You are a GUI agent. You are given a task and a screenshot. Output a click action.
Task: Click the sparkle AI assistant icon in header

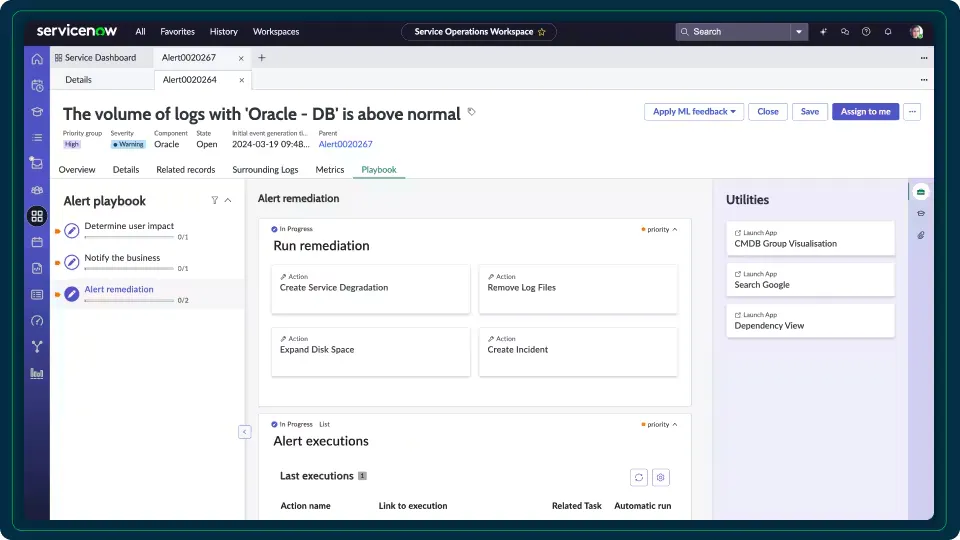point(823,32)
